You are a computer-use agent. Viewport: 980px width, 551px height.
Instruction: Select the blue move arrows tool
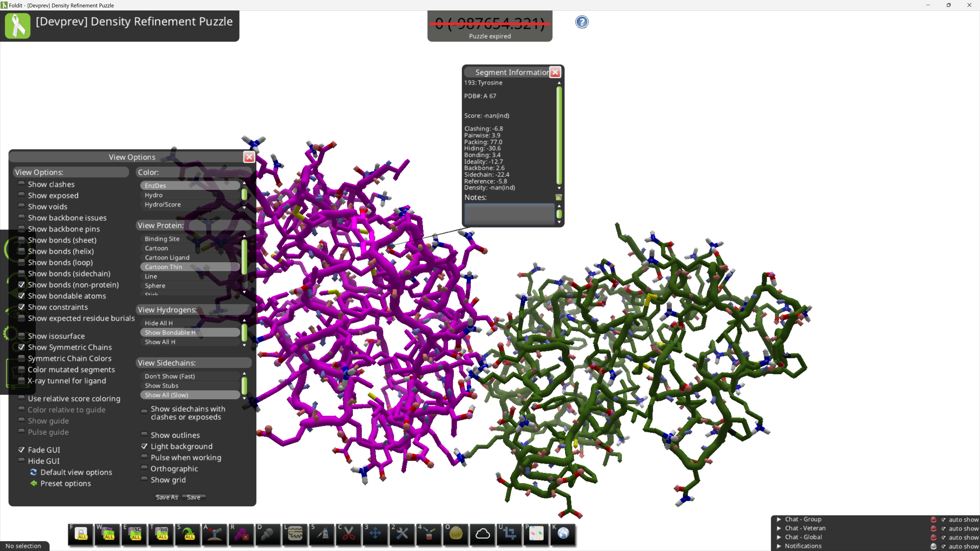pos(375,533)
